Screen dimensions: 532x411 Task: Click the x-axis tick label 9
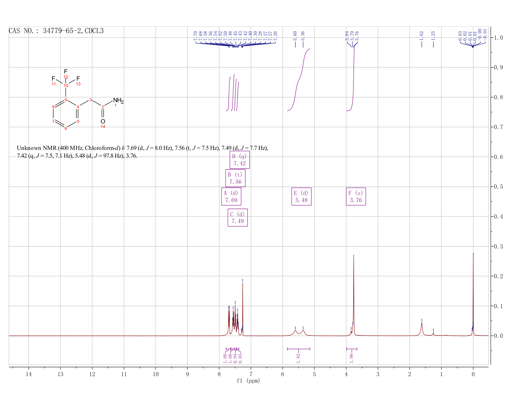coord(187,374)
